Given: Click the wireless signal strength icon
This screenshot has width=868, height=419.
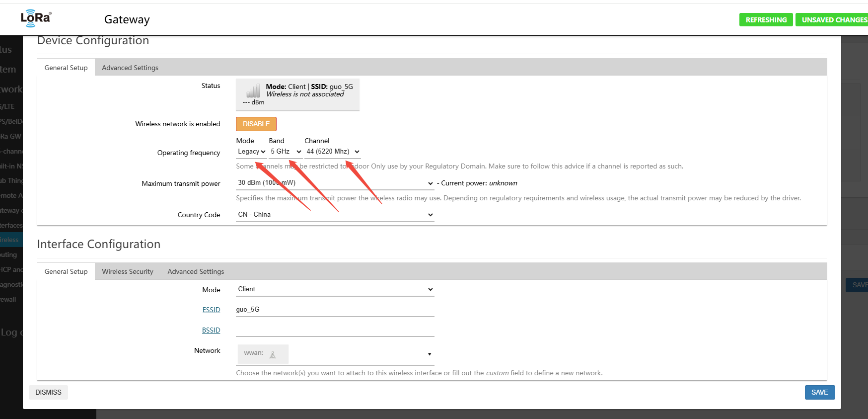Looking at the screenshot, I should (253, 91).
